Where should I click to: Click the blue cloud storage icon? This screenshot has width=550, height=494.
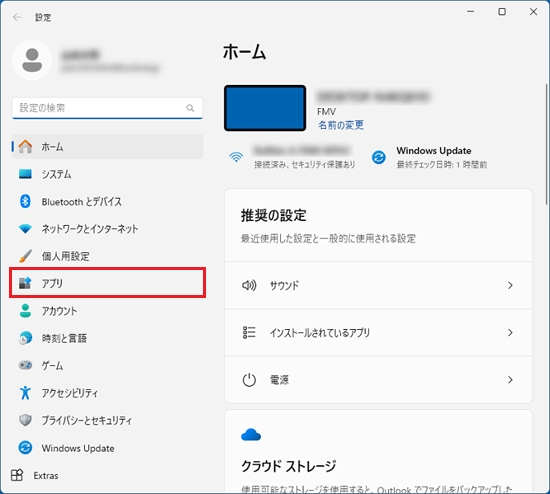251,435
